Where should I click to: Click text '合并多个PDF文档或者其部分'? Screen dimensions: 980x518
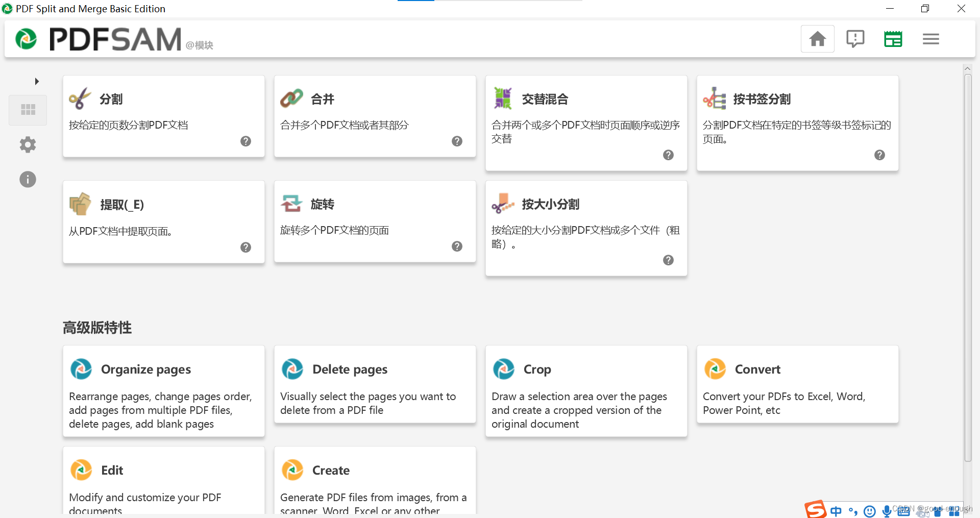click(x=345, y=125)
